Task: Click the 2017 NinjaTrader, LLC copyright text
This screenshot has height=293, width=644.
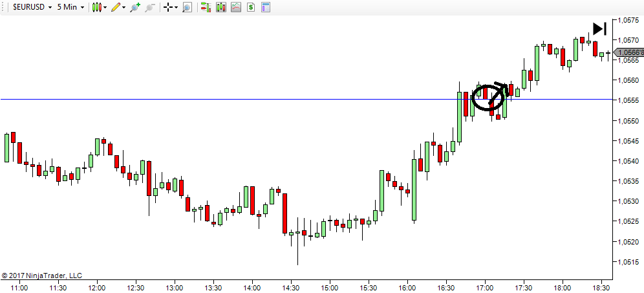Action: [42, 276]
